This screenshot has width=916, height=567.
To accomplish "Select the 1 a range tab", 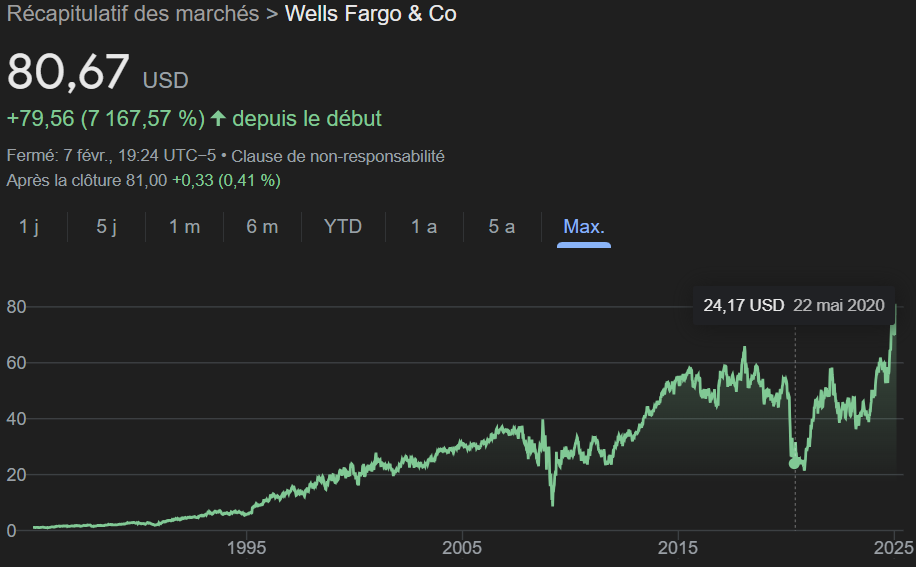I will tap(424, 227).
